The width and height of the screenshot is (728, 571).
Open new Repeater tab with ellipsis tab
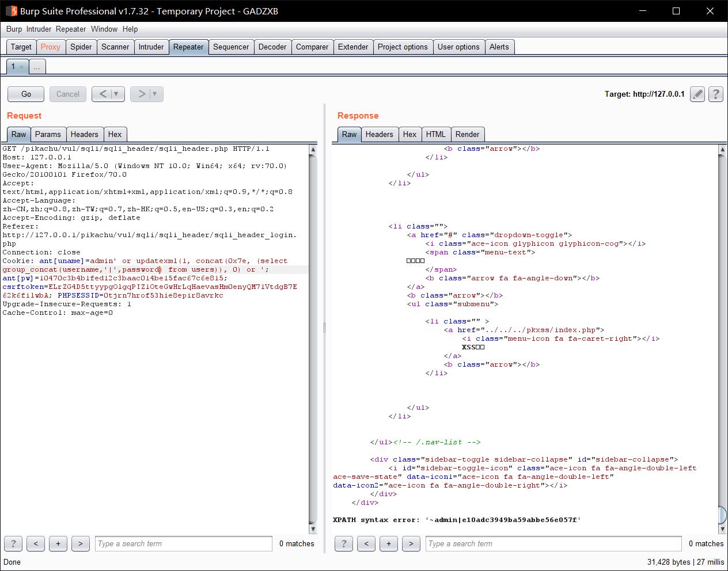point(37,67)
